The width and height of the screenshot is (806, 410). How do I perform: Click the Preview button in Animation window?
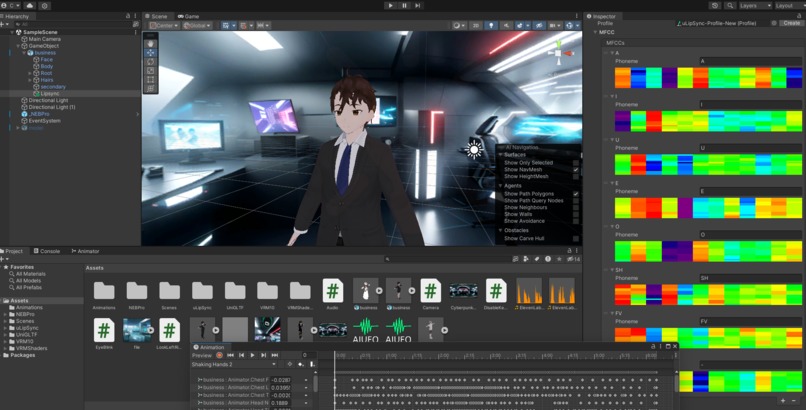coord(202,355)
